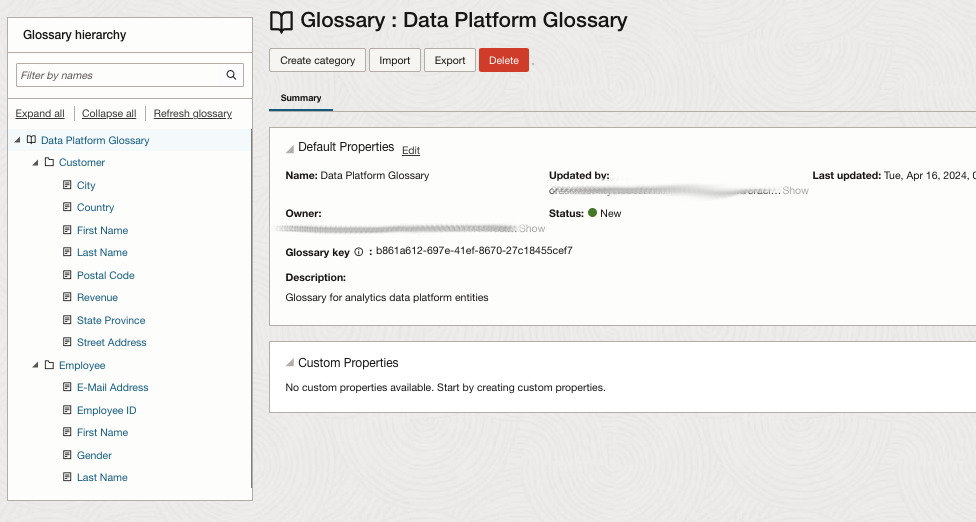Click the term icon beside Revenue
Viewport: 976px width, 522px height.
point(67,297)
